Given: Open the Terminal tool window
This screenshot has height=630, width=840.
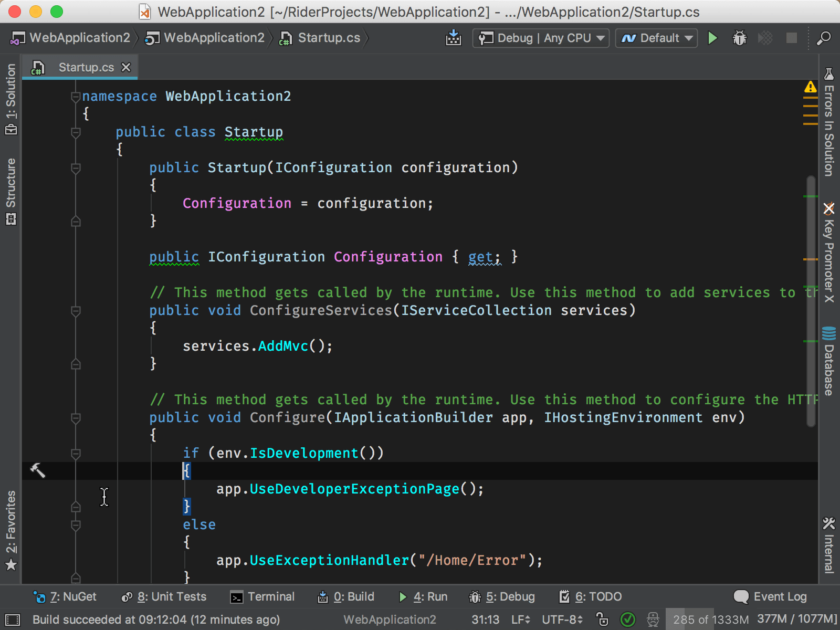Looking at the screenshot, I should pos(262,596).
